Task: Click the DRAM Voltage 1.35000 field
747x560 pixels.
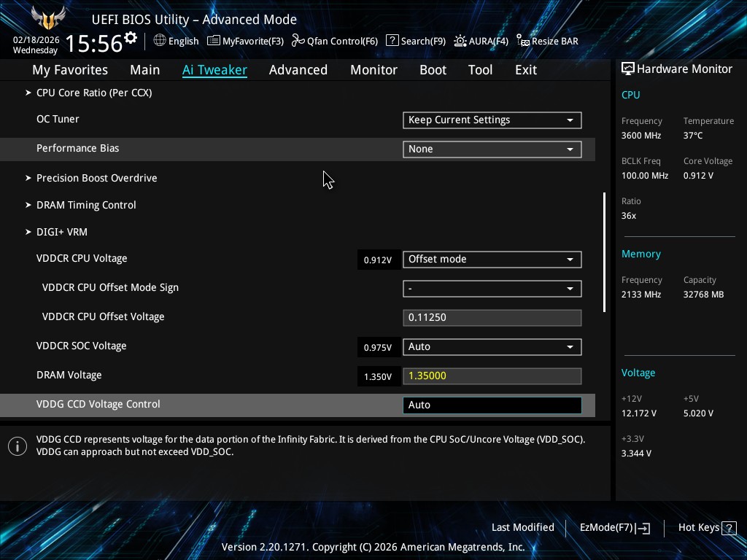Action: pos(492,376)
